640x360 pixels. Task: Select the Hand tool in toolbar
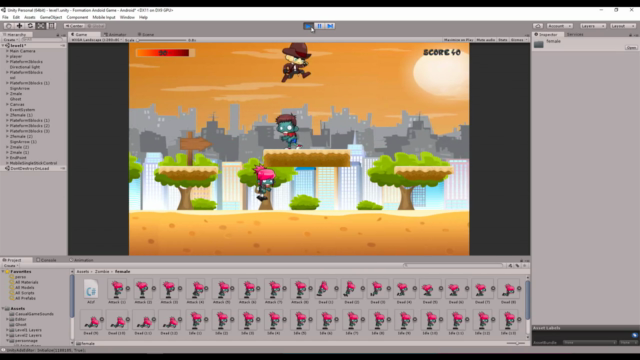click(x=9, y=26)
